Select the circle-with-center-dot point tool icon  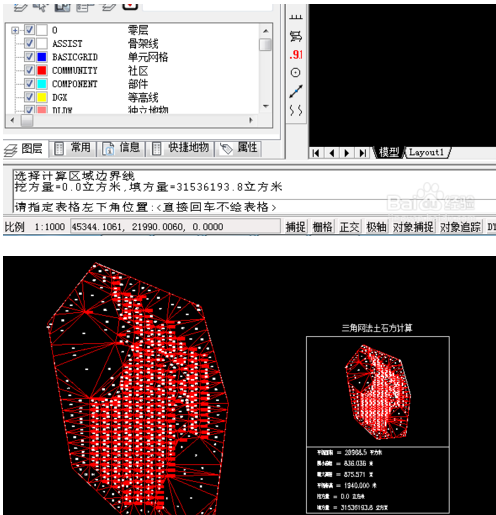click(x=295, y=73)
